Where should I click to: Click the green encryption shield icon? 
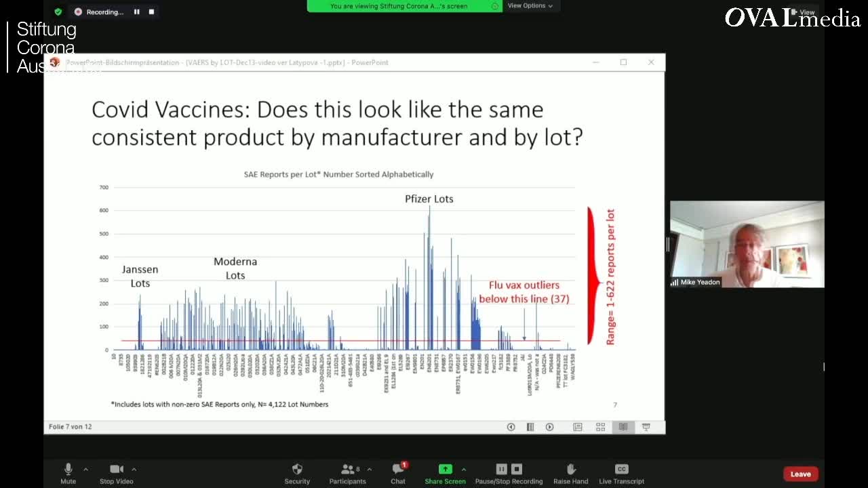tap(58, 12)
